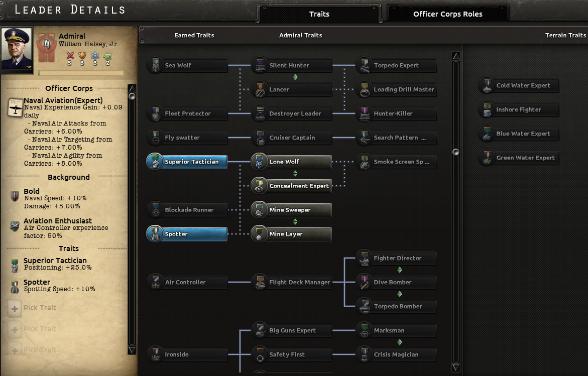This screenshot has height=376, width=588.
Task: Click the trait tree scroll-down arrow
Action: [x=456, y=368]
